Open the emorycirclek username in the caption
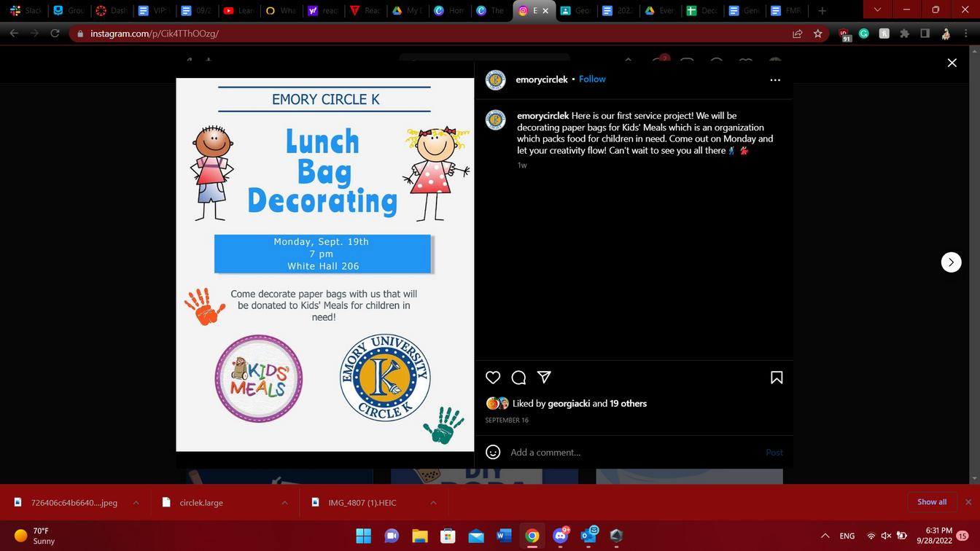 542,115
